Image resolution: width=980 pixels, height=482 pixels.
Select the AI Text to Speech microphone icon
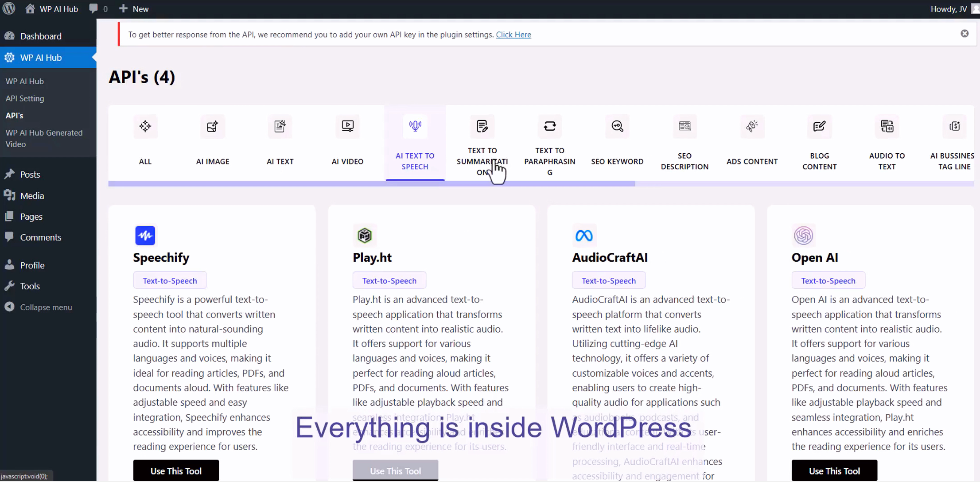point(415,126)
